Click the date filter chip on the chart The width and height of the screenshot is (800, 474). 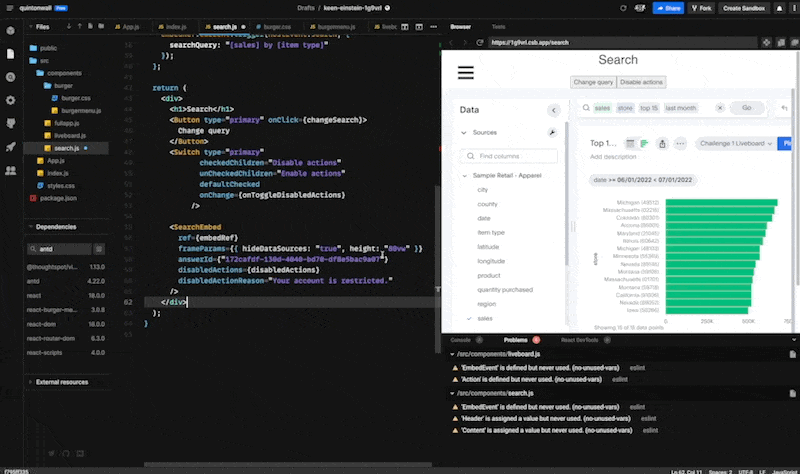coord(643,180)
